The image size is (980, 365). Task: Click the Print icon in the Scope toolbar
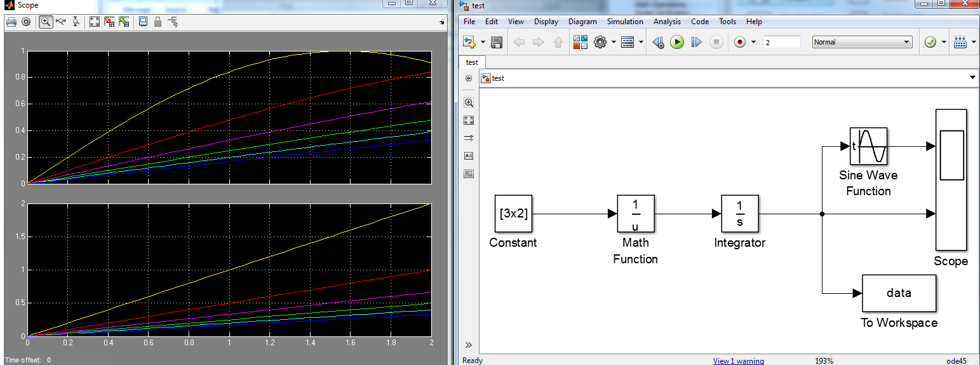click(x=11, y=22)
